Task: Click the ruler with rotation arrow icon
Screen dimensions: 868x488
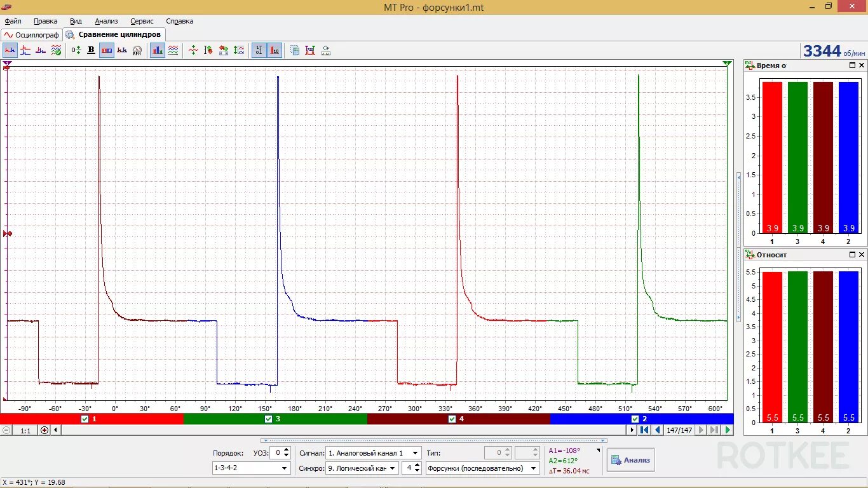Action: tap(326, 50)
